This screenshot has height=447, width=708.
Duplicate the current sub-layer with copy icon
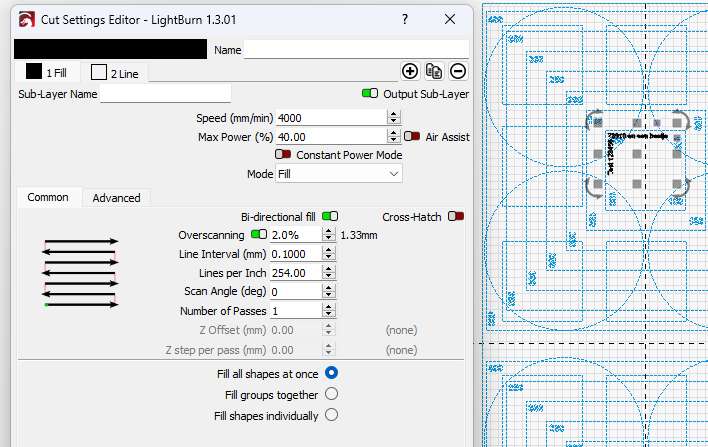[x=434, y=71]
